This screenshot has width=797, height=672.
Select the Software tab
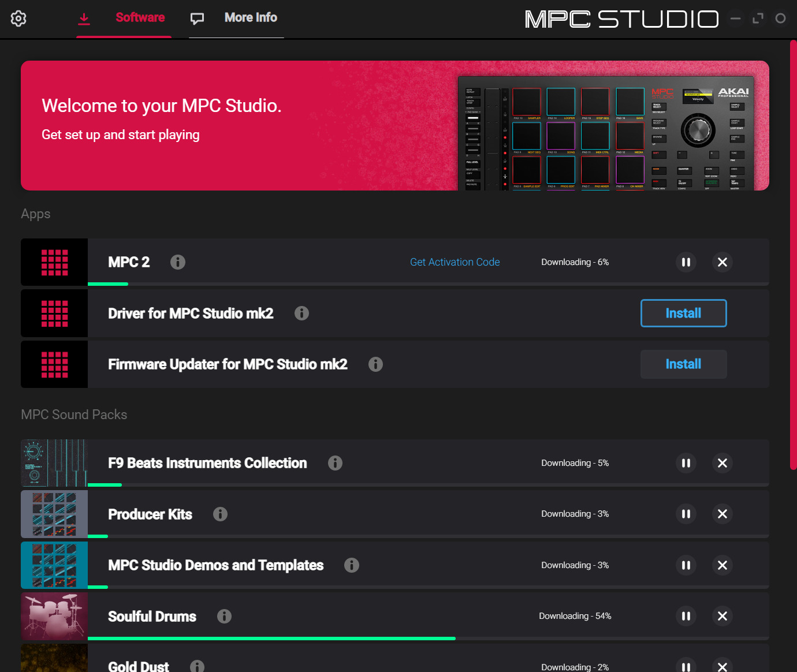(140, 18)
